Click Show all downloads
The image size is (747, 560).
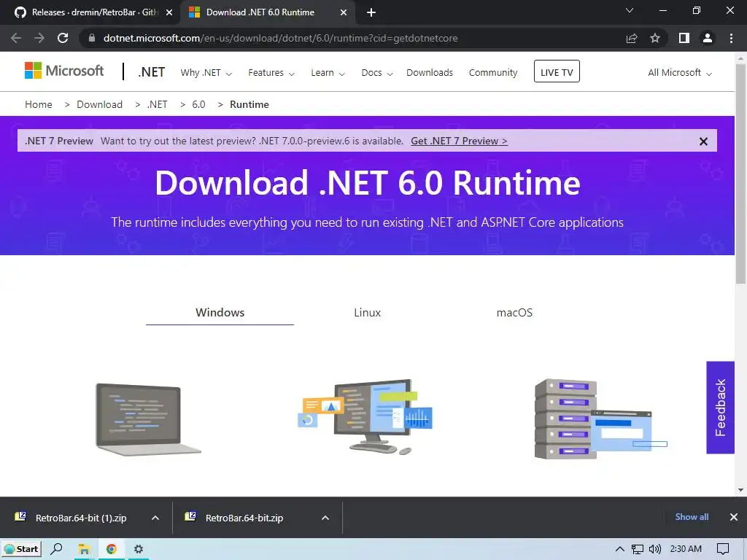692,517
